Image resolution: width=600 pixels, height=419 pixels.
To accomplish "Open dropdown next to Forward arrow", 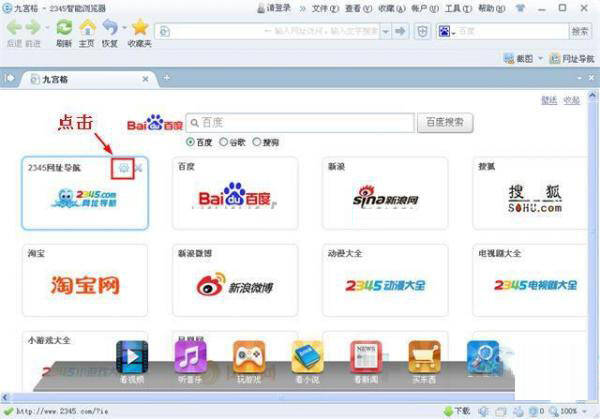I will coord(47,28).
